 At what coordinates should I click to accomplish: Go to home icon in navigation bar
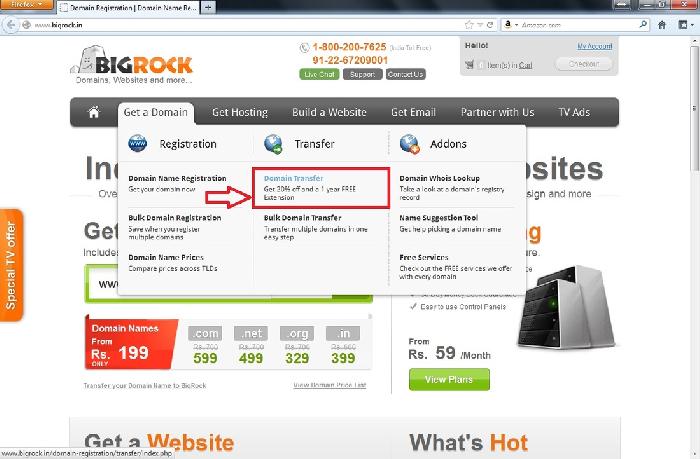click(x=94, y=112)
